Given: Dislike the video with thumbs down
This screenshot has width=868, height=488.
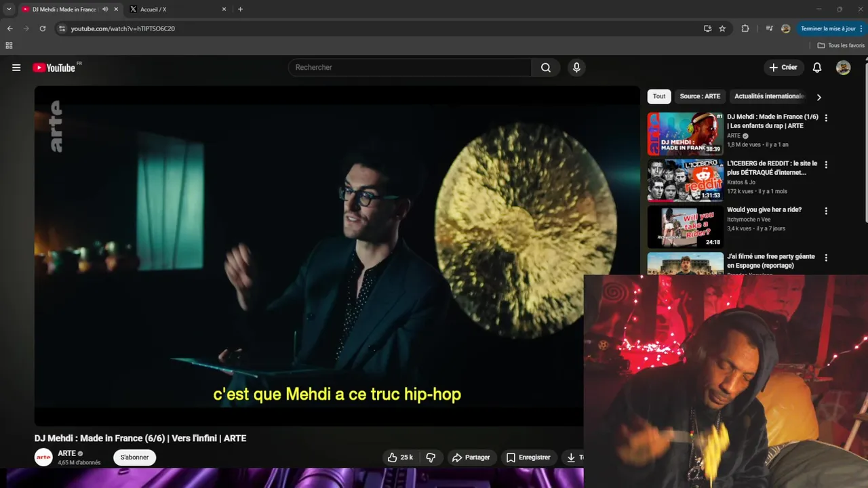Looking at the screenshot, I should coord(431,457).
